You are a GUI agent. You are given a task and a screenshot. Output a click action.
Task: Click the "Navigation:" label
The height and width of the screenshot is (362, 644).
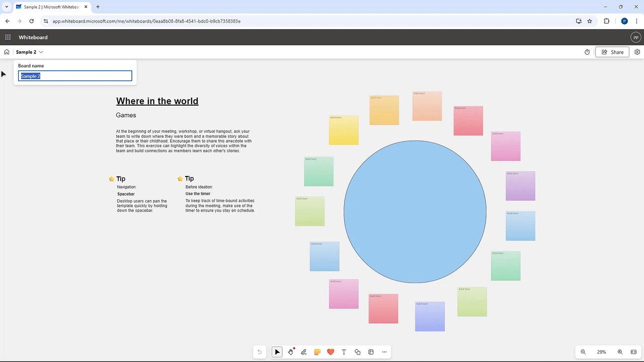click(127, 187)
